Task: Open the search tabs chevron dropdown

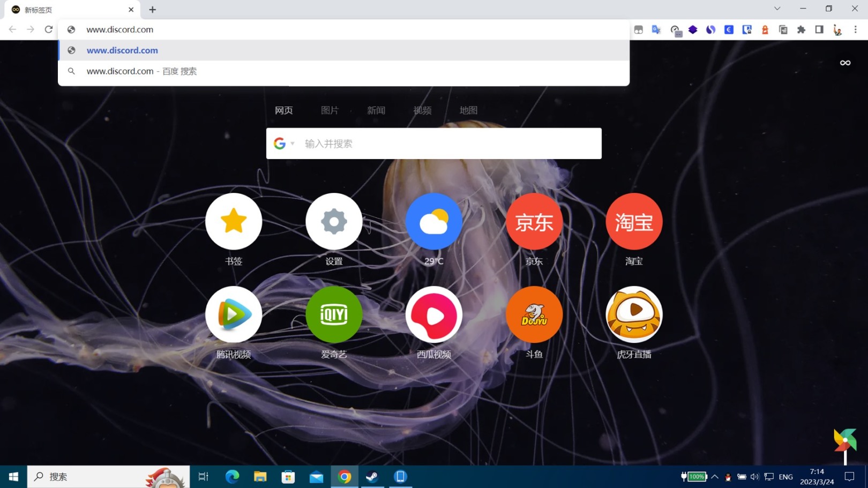Action: click(x=777, y=9)
